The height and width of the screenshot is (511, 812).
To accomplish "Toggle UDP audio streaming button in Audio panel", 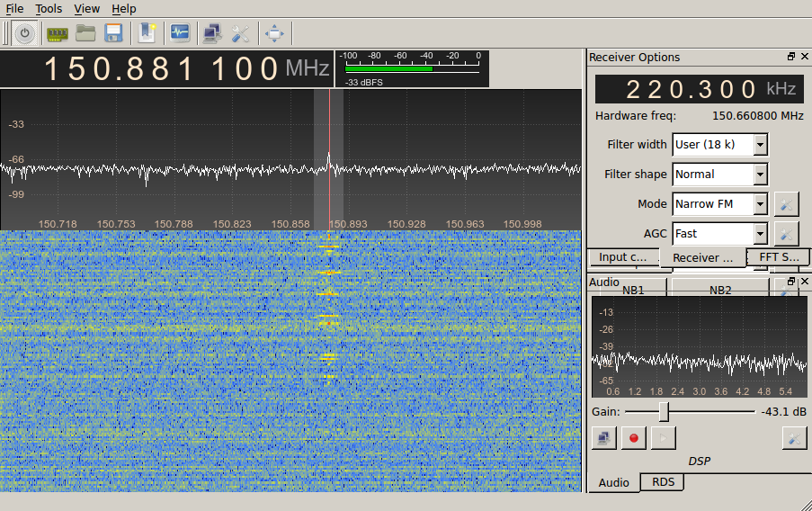I will click(x=605, y=438).
